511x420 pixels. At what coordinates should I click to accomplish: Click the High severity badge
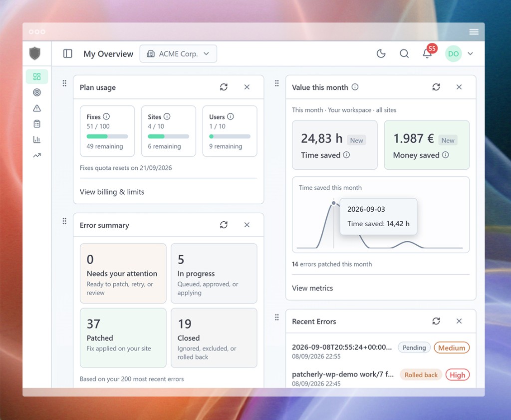tap(458, 375)
